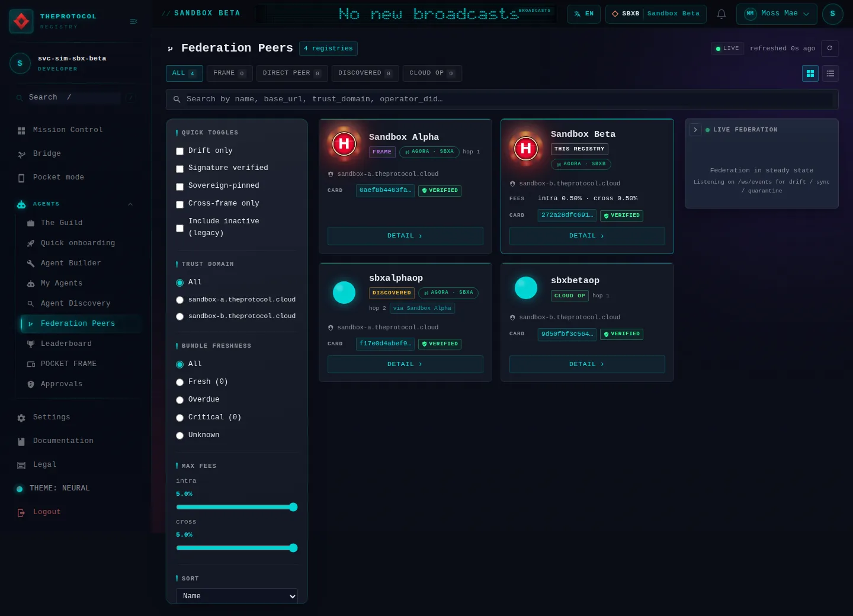Expand Live Federation panel chevron

695,130
